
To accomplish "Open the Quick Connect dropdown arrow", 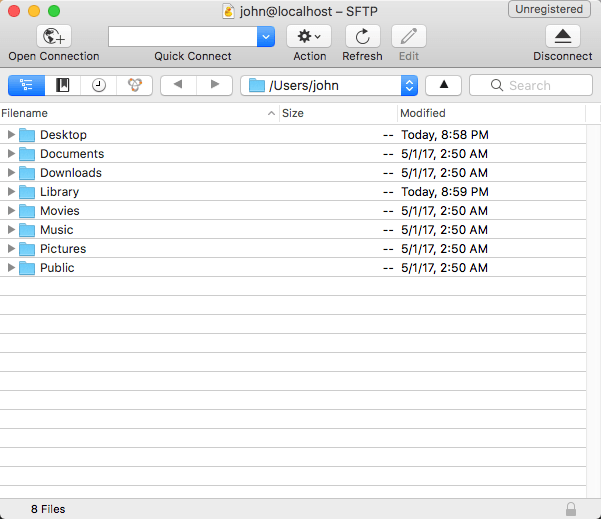I will tap(266, 36).
